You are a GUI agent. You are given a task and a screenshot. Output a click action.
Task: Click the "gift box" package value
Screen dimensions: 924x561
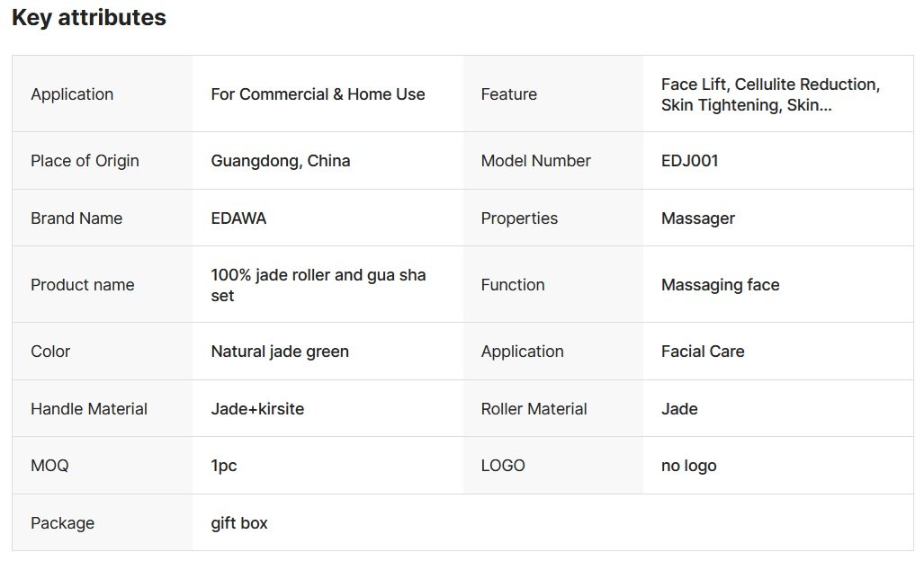click(239, 523)
